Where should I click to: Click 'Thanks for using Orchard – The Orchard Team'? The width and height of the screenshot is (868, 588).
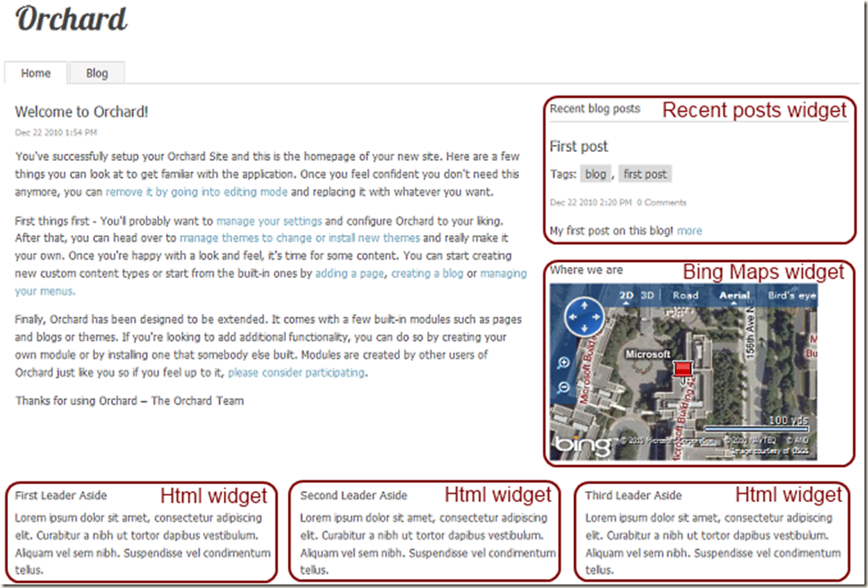point(130,401)
